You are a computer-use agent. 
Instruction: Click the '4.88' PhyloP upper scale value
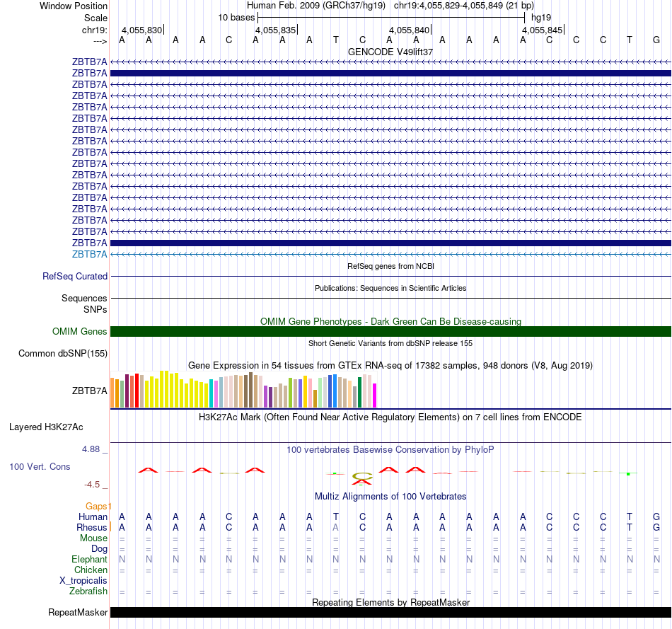click(x=91, y=449)
